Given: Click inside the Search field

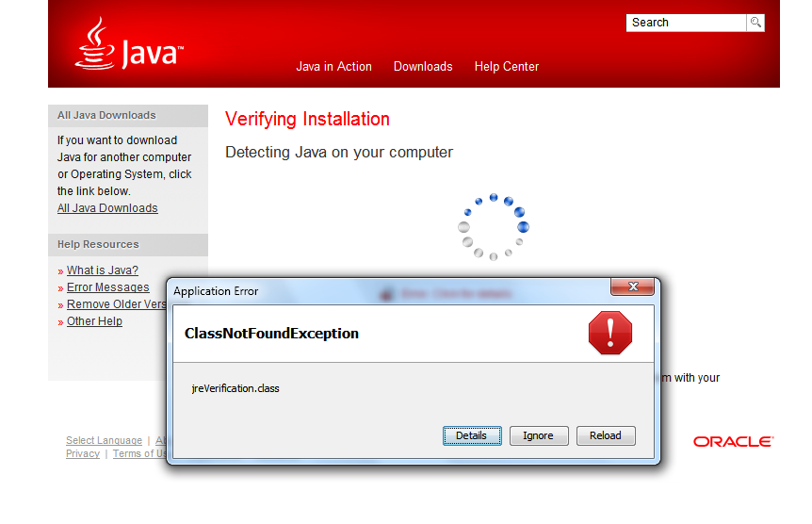Looking at the screenshot, I should click(x=686, y=23).
